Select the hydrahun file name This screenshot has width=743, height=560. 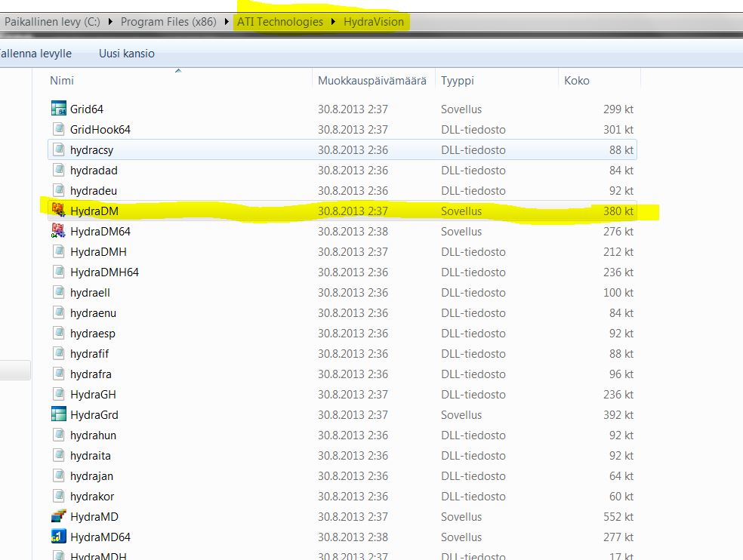tap(93, 435)
